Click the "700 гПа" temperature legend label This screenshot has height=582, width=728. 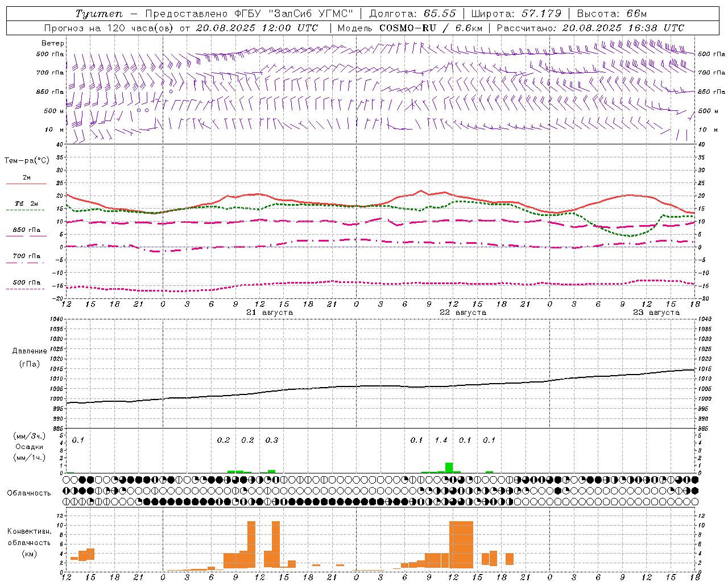tap(27, 256)
